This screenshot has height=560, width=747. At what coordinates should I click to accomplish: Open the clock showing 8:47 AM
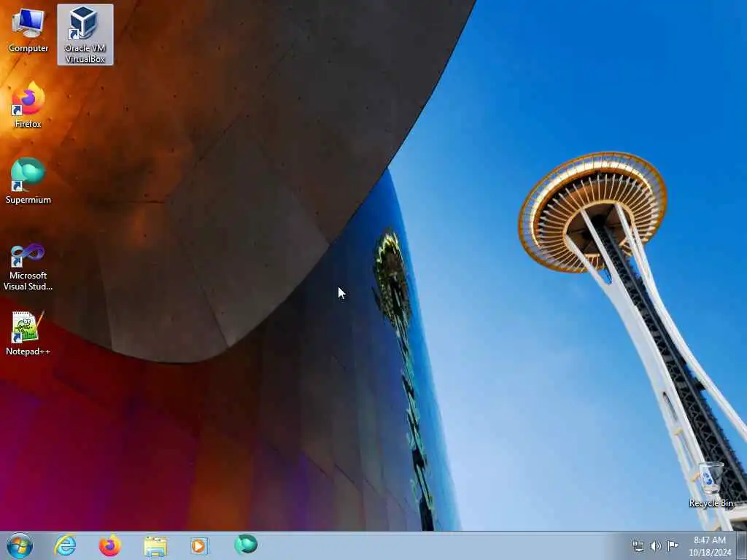tap(710, 546)
